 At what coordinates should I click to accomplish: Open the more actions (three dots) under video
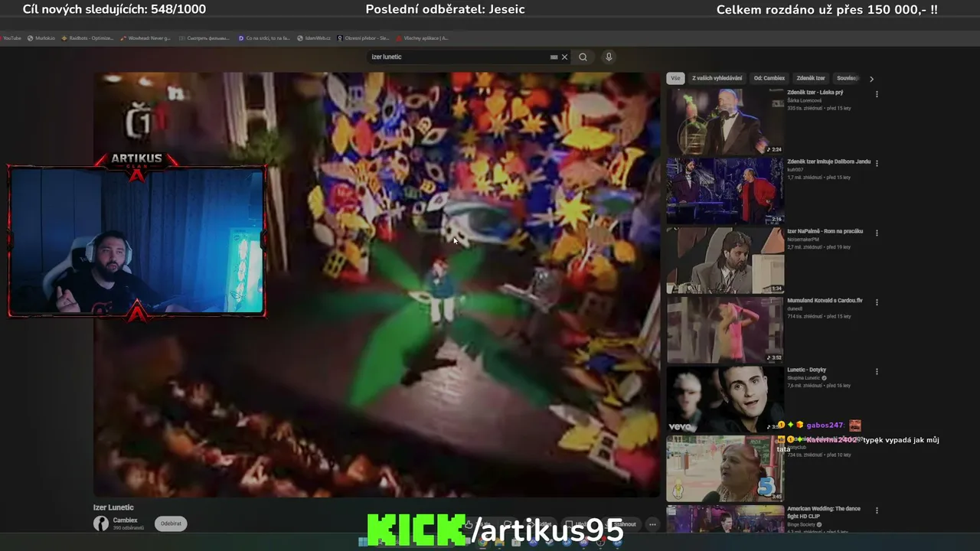click(652, 524)
